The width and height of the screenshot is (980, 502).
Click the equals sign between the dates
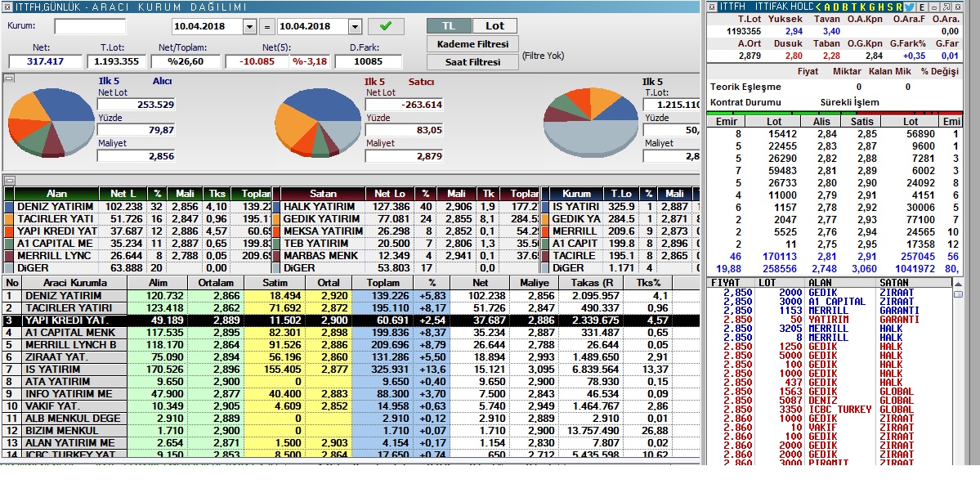click(x=266, y=27)
